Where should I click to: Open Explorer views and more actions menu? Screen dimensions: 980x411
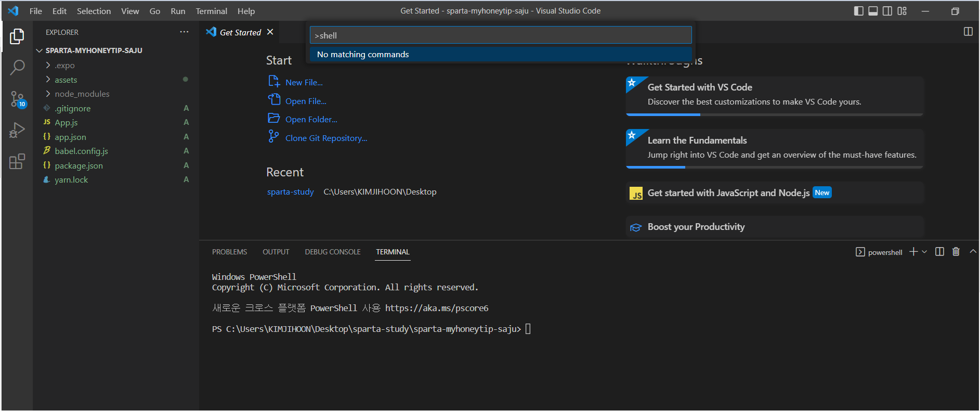click(x=184, y=32)
